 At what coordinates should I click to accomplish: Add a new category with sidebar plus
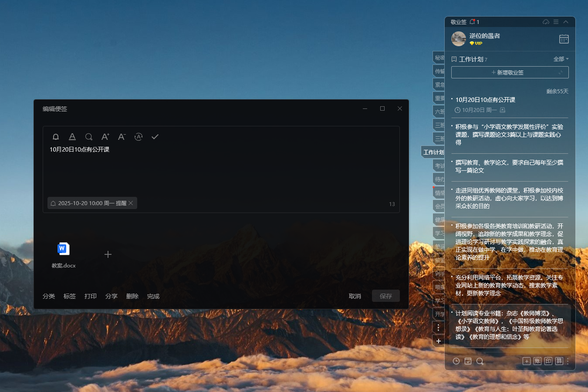coord(439,341)
